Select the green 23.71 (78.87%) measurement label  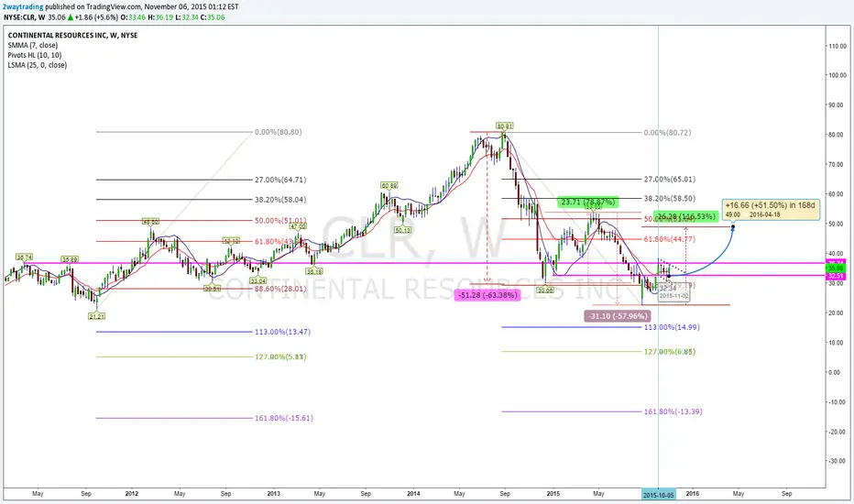coord(587,202)
